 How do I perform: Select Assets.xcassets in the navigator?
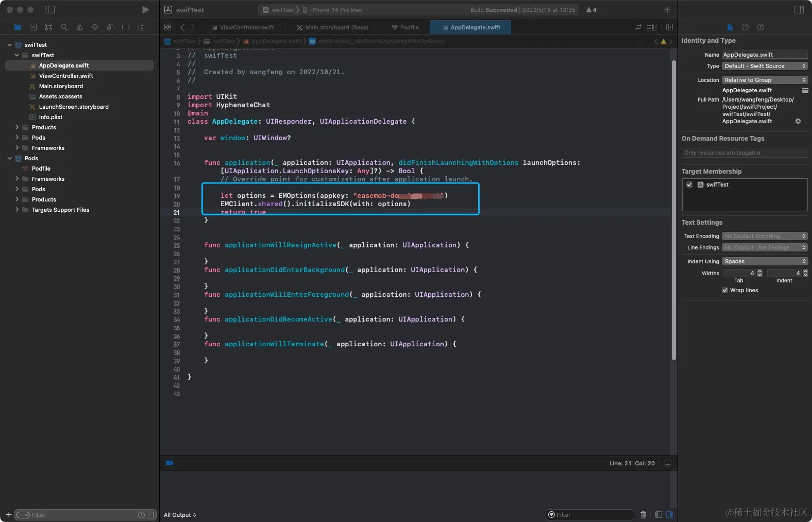click(x=60, y=96)
